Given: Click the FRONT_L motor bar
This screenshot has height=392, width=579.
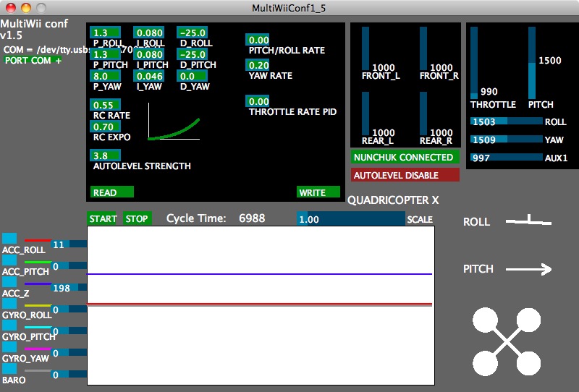Looking at the screenshot, I should click(x=365, y=48).
